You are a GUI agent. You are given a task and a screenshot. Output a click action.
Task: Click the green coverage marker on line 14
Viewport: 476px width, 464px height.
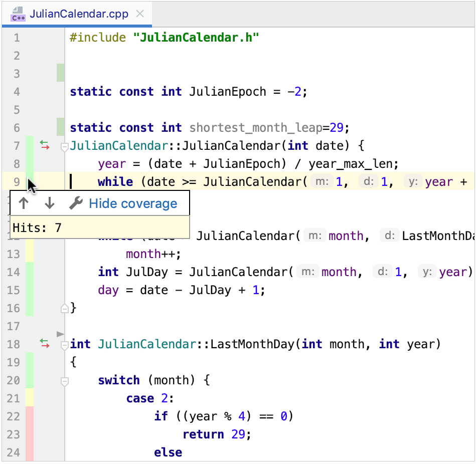point(30,272)
